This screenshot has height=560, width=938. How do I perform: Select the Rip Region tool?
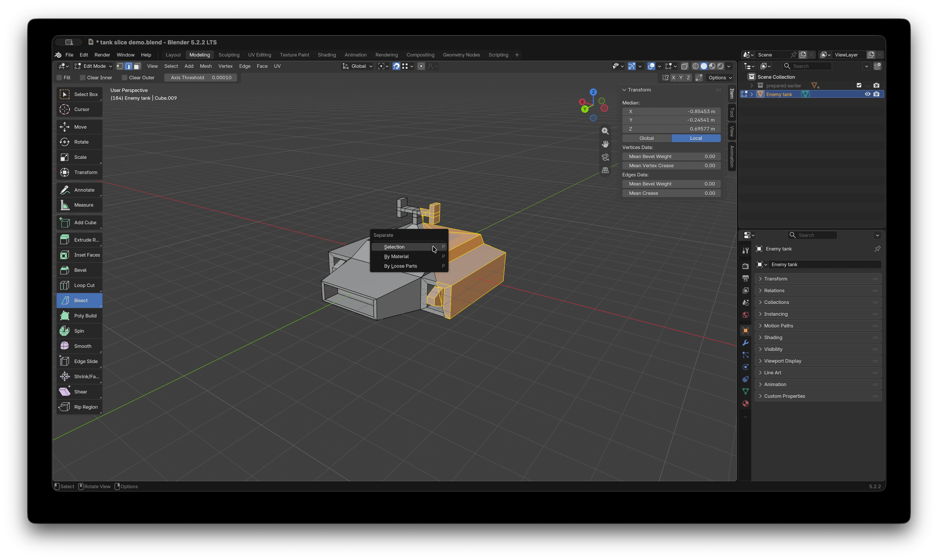[x=79, y=407]
